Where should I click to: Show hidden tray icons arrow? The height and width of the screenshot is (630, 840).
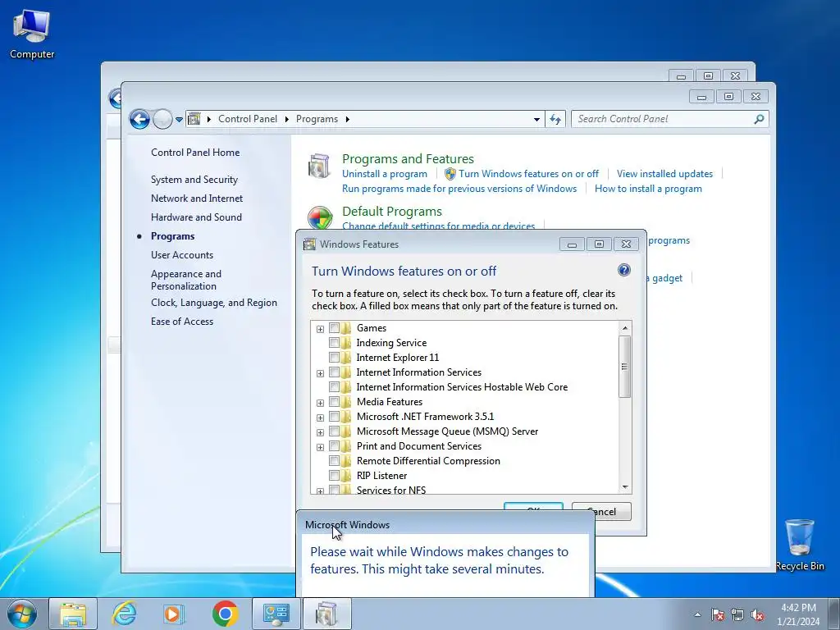[x=697, y=614]
